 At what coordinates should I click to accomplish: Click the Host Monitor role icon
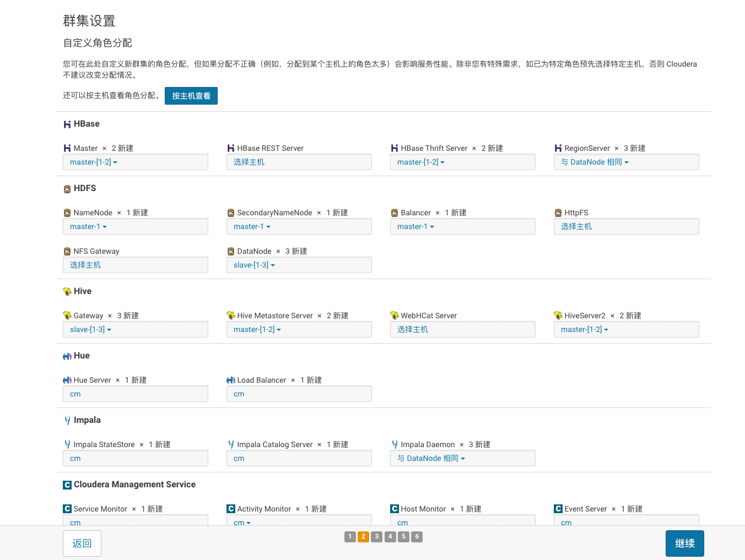[395, 509]
